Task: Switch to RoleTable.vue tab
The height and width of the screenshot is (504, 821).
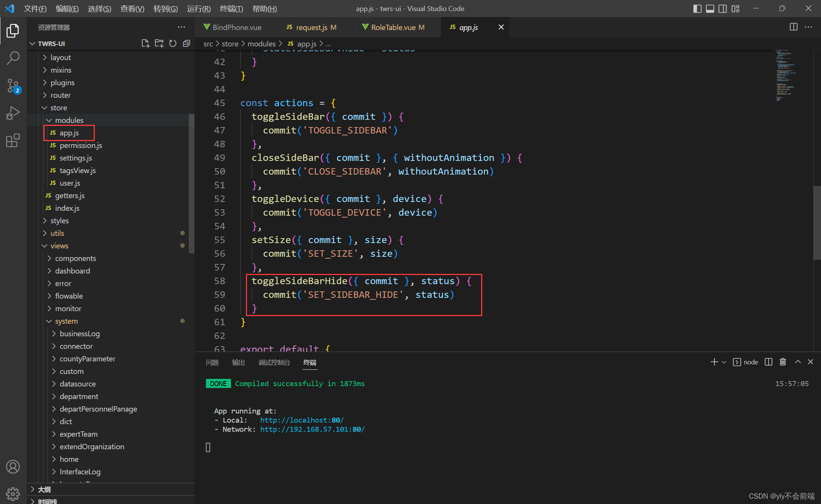Action: tap(393, 27)
